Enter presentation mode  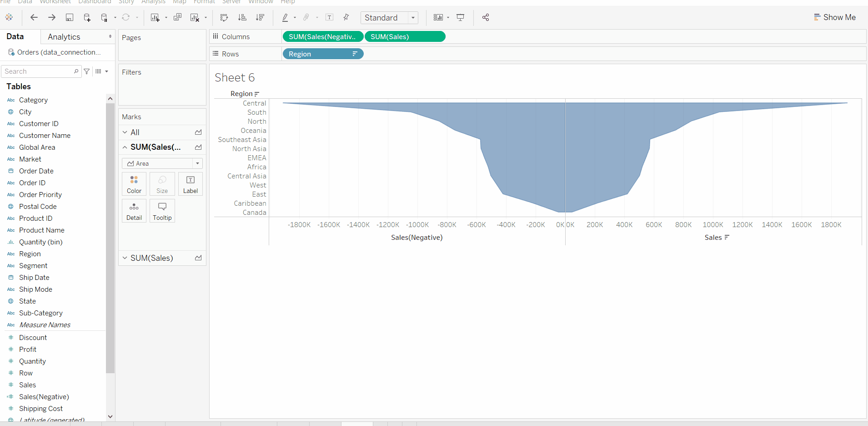[x=461, y=17]
